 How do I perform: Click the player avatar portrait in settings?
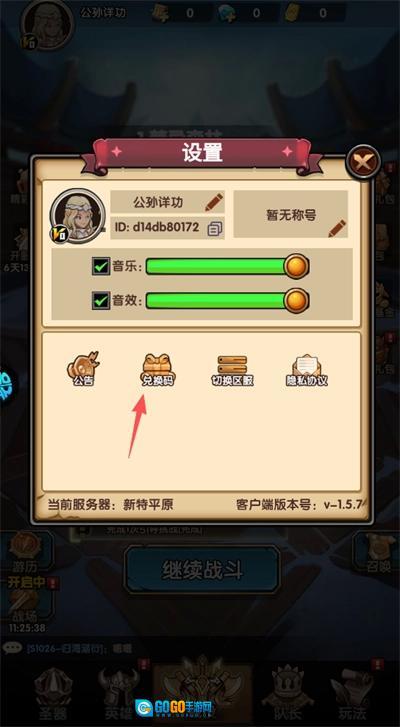(x=77, y=216)
